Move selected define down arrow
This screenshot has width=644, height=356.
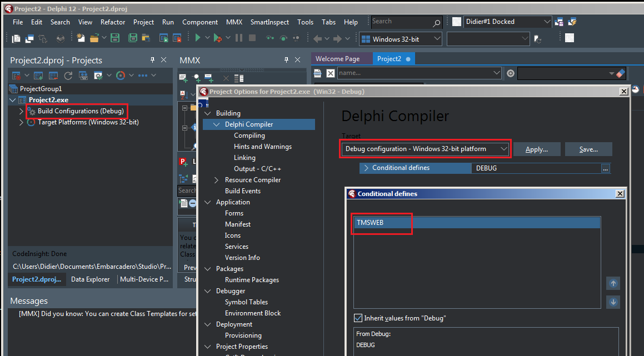(x=613, y=302)
